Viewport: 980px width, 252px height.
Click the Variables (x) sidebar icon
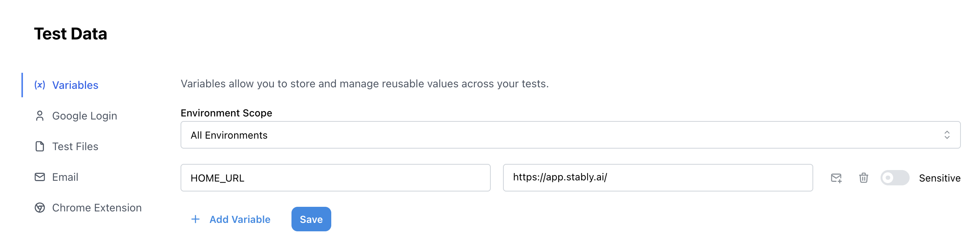(40, 85)
